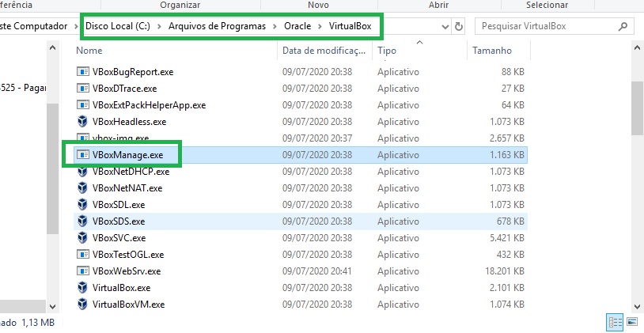644x333 pixels.
Task: Click the VirtualBoxVM.exe cube icon
Action: point(83,305)
